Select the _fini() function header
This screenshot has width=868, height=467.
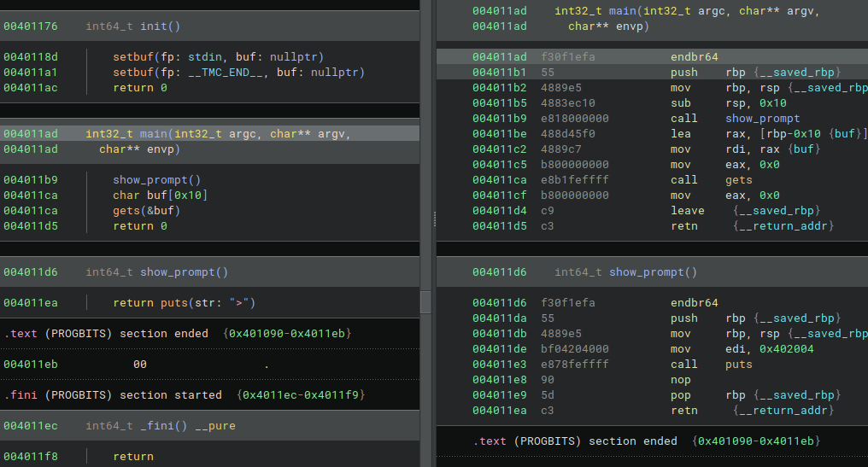pos(160,426)
